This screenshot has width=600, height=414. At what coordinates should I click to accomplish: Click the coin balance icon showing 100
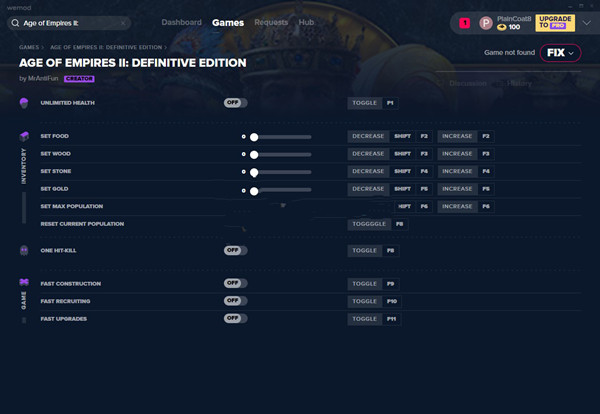tap(502, 28)
